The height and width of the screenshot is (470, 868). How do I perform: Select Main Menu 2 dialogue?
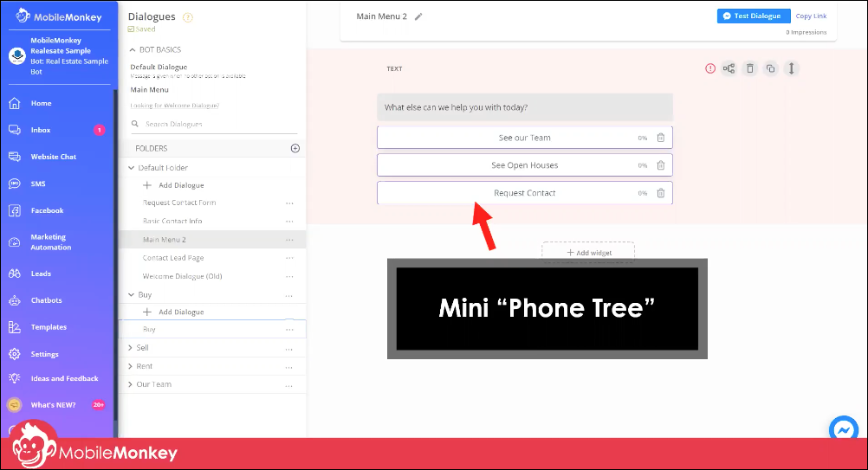[165, 240]
